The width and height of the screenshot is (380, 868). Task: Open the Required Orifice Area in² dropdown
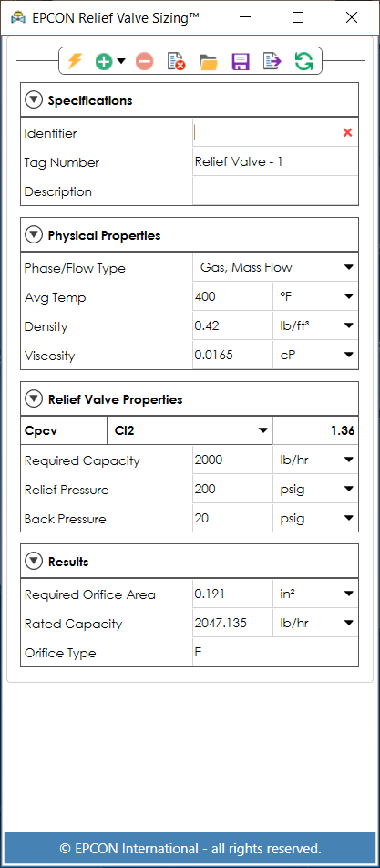[316, 594]
